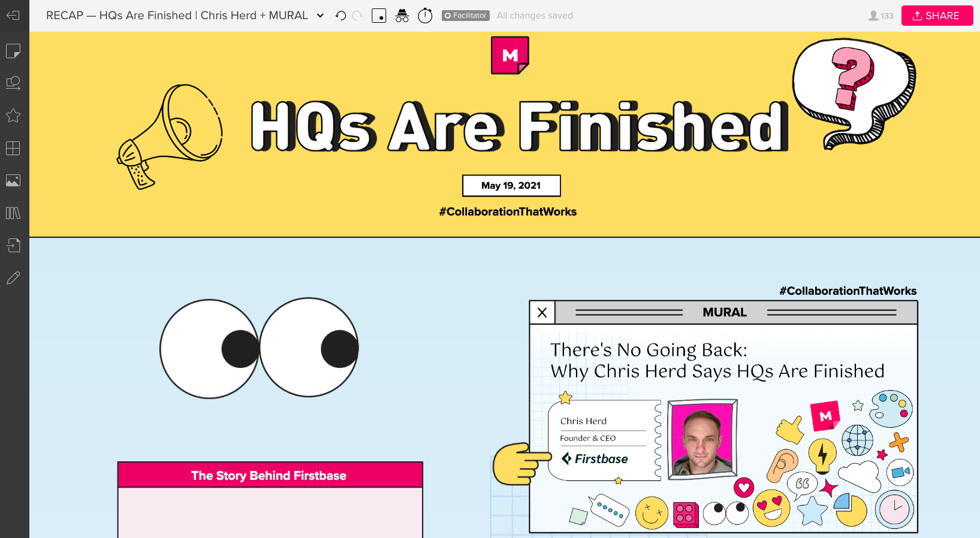The width and height of the screenshot is (980, 538).
Task: Click the Chris Herd portrait photo
Action: tap(702, 439)
